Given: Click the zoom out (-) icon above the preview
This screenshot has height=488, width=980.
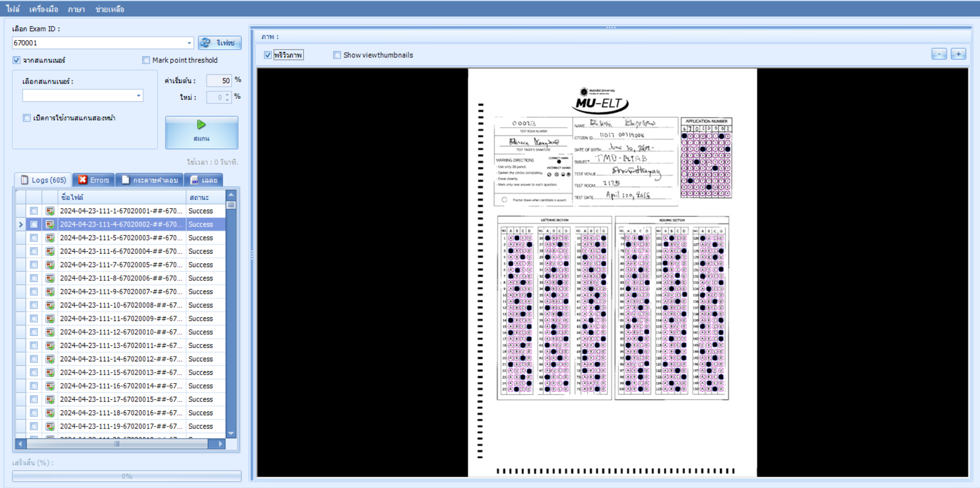Looking at the screenshot, I should (939, 54).
